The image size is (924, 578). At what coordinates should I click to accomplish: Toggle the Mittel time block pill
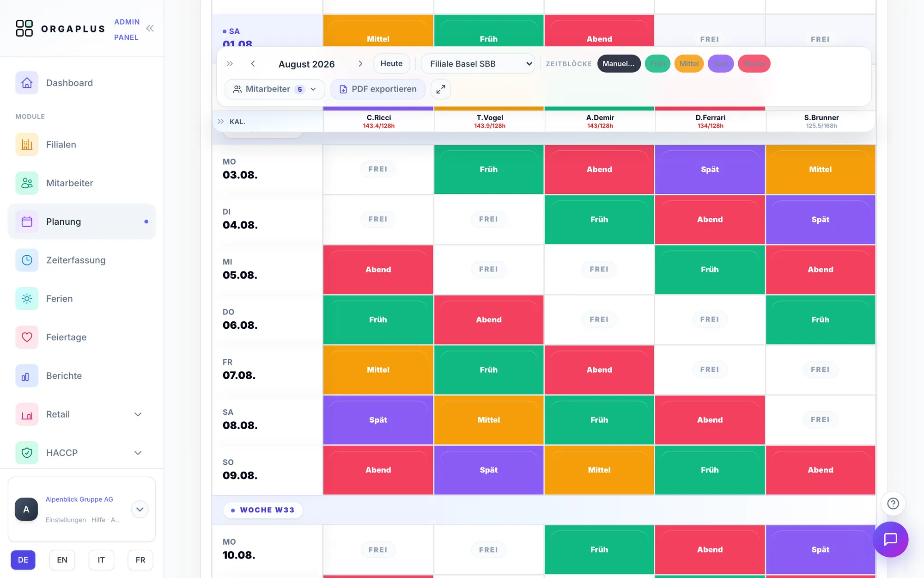click(689, 64)
